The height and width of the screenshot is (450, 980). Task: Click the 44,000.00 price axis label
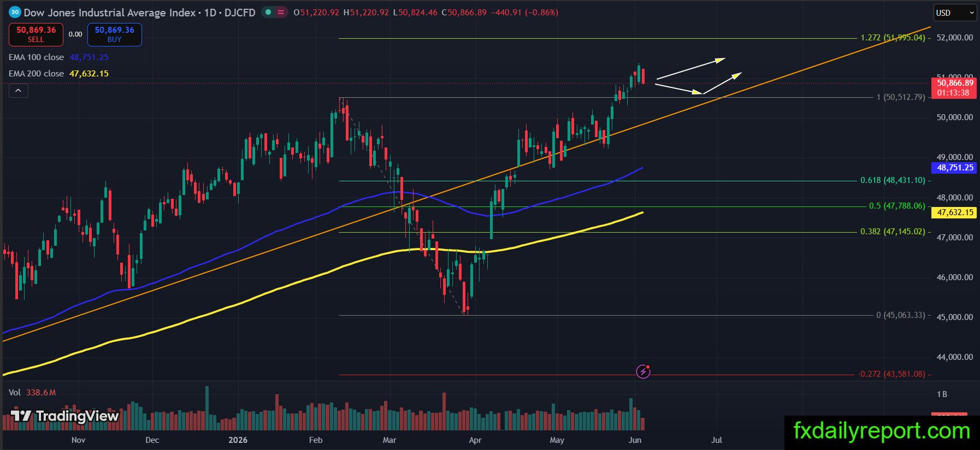pos(955,357)
